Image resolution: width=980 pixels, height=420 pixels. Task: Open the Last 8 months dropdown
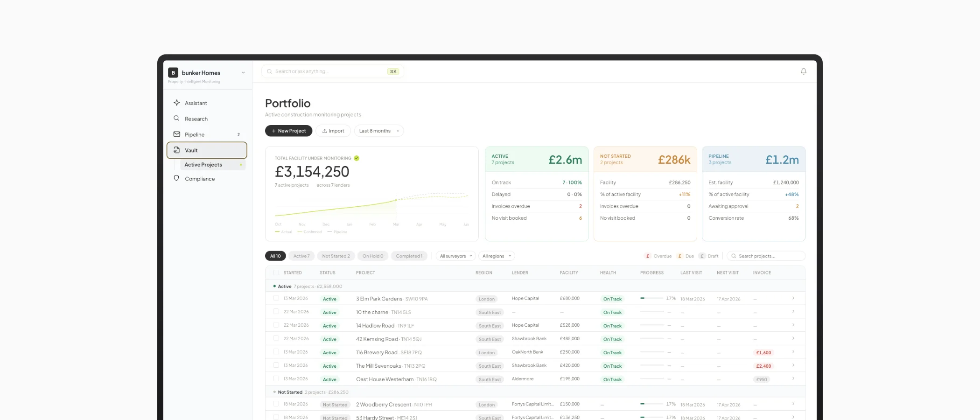pyautogui.click(x=378, y=131)
